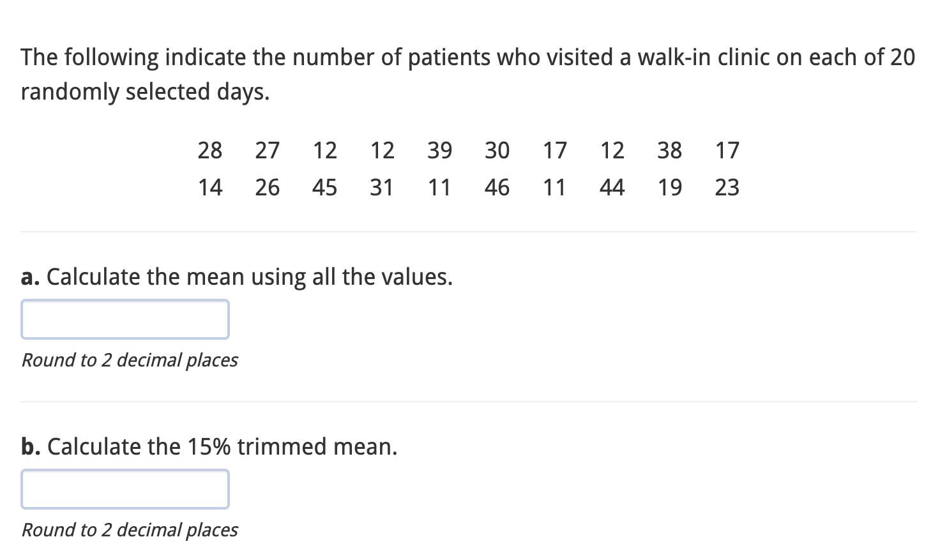This screenshot has height=560, width=940.
Task: Select the number 19 in the second row
Action: click(x=669, y=187)
